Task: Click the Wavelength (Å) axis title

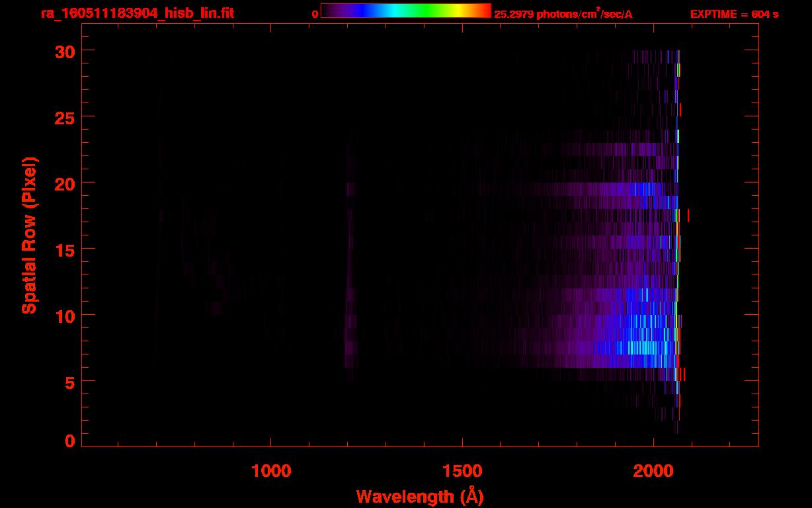Action: [x=420, y=496]
